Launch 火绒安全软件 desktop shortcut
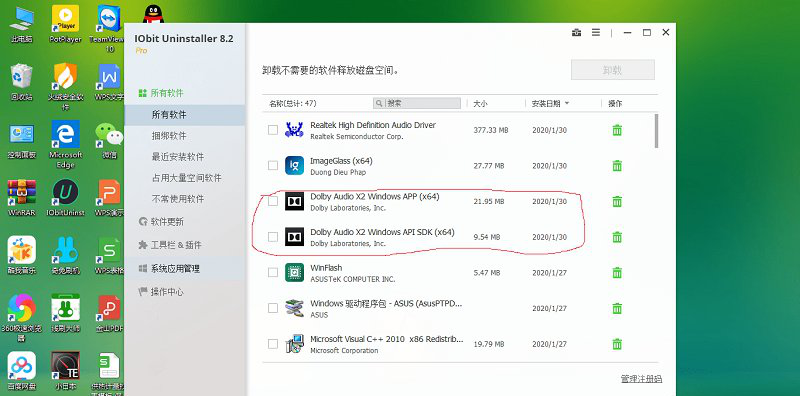The width and height of the screenshot is (800, 411). [65, 87]
